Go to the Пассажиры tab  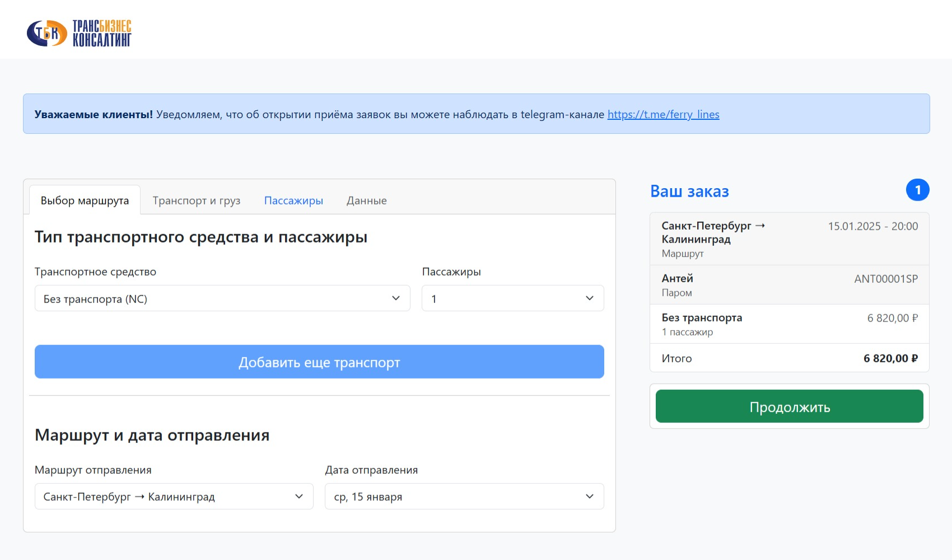(x=293, y=200)
